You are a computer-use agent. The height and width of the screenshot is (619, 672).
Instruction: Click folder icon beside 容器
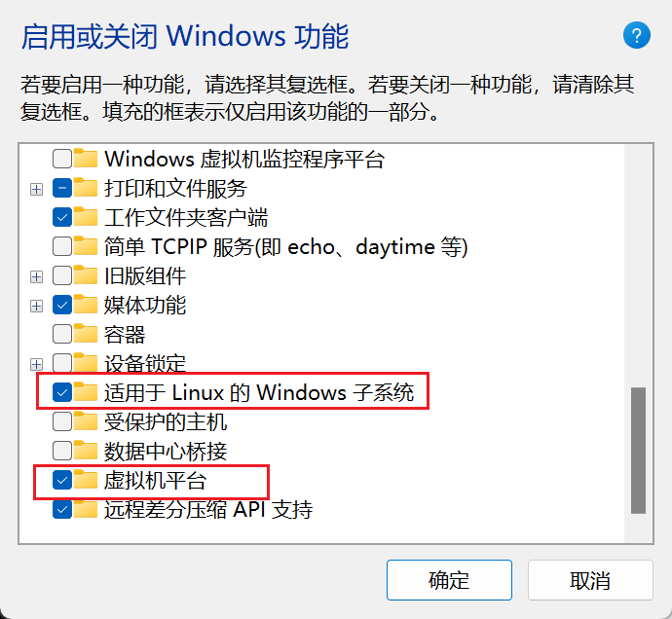[86, 333]
